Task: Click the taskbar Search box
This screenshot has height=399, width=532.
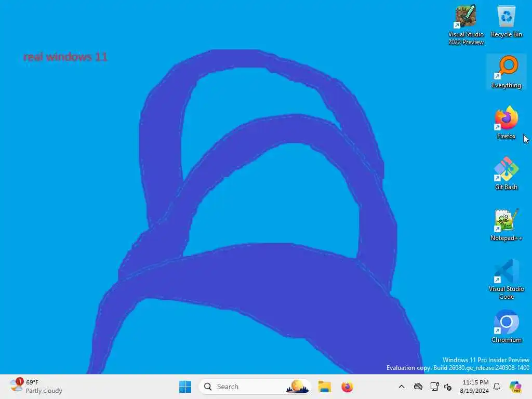Action: [x=255, y=387]
